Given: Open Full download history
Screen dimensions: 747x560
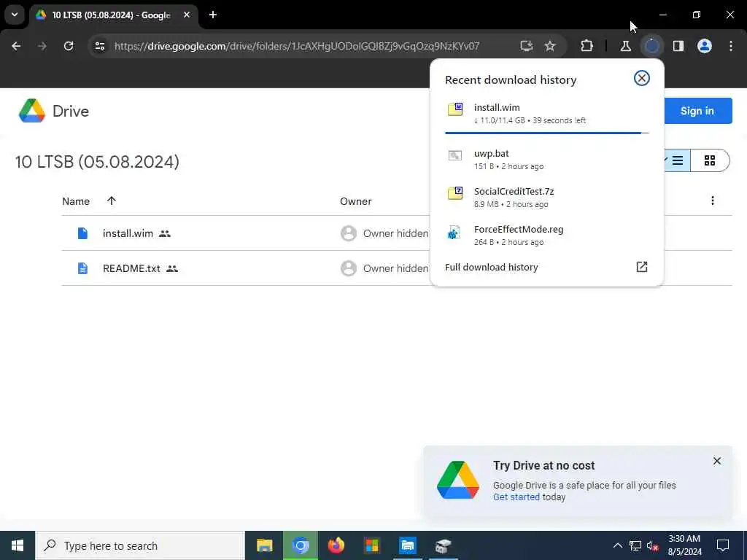Looking at the screenshot, I should (491, 267).
